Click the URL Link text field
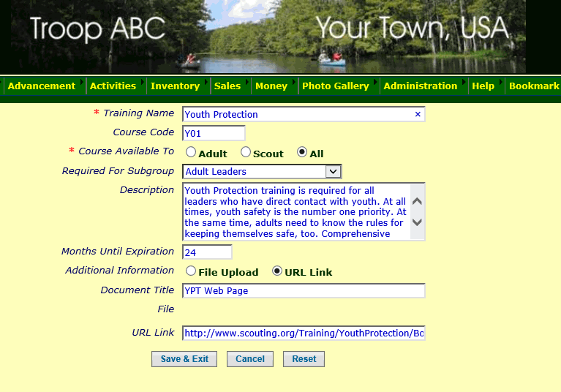The image size is (561, 392). (304, 333)
